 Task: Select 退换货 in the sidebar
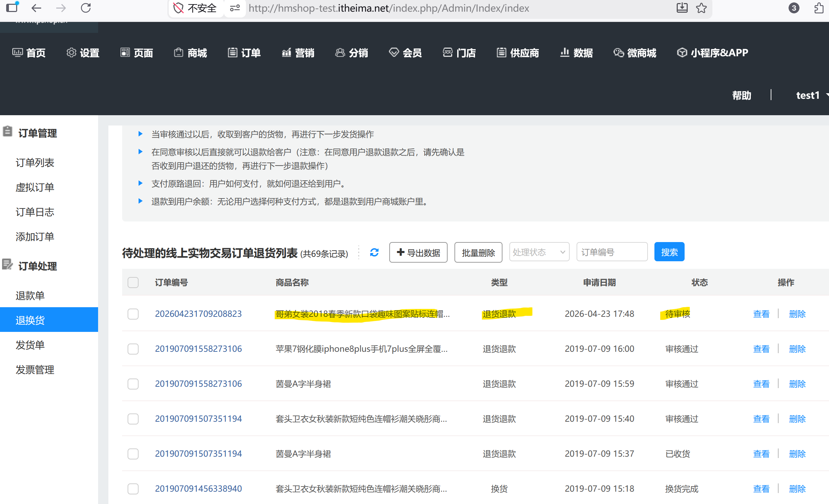49,320
